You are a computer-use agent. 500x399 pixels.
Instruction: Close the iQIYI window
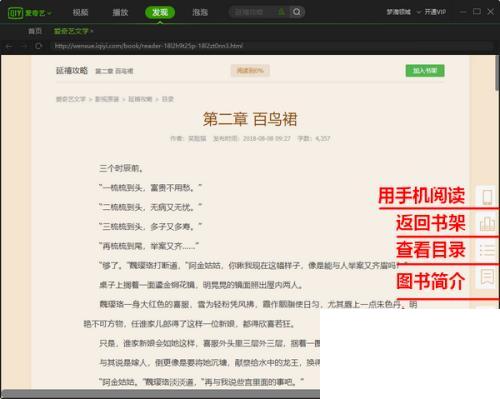pos(491,12)
